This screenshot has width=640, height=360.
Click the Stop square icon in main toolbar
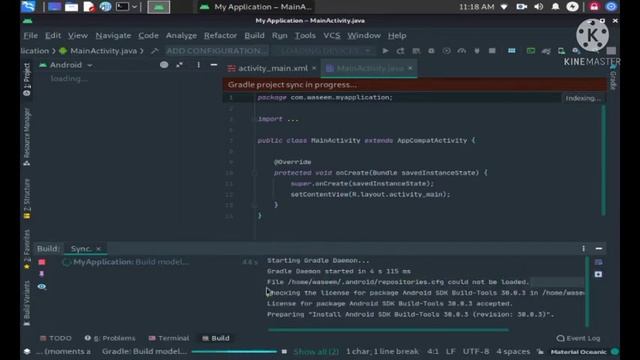(x=492, y=51)
